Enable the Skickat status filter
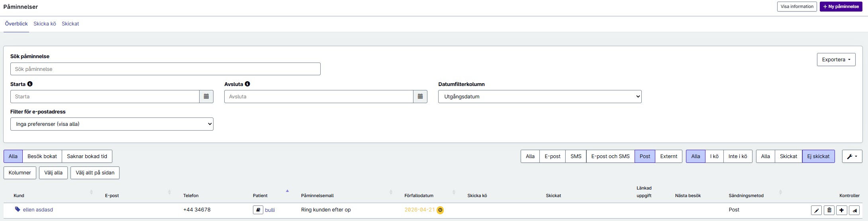This screenshot has width=868, height=221. point(788,156)
